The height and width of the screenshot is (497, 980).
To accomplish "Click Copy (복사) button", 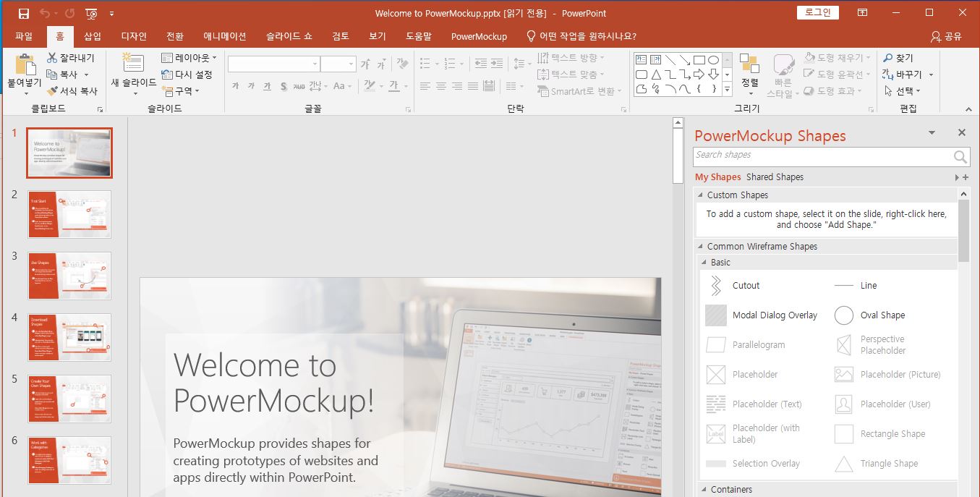I will click(x=67, y=75).
